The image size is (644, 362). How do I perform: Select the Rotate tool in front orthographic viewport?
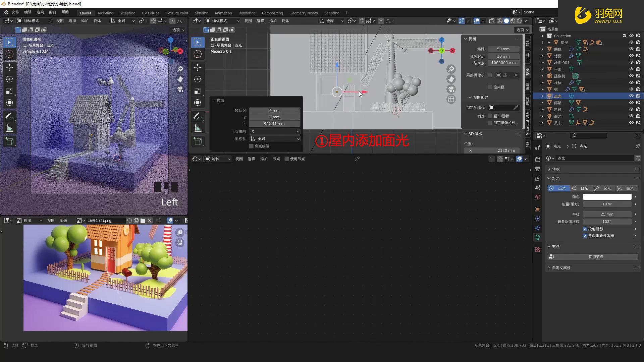[198, 79]
